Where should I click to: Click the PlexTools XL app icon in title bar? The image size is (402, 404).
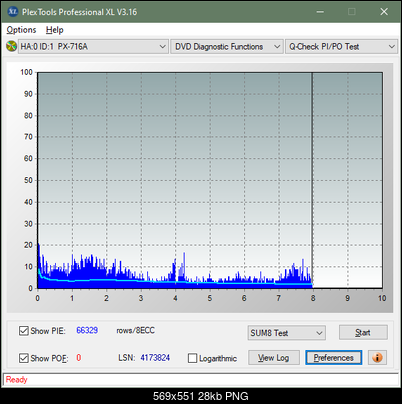[x=13, y=12]
